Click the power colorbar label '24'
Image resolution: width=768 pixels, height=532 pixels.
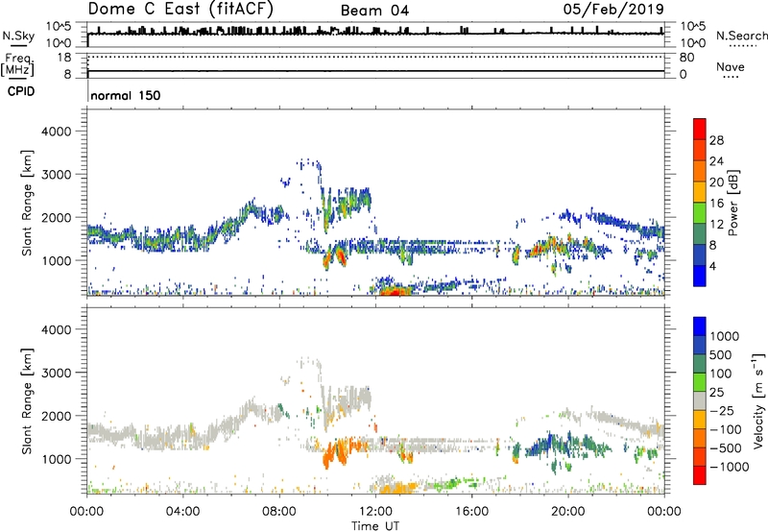[716, 161]
